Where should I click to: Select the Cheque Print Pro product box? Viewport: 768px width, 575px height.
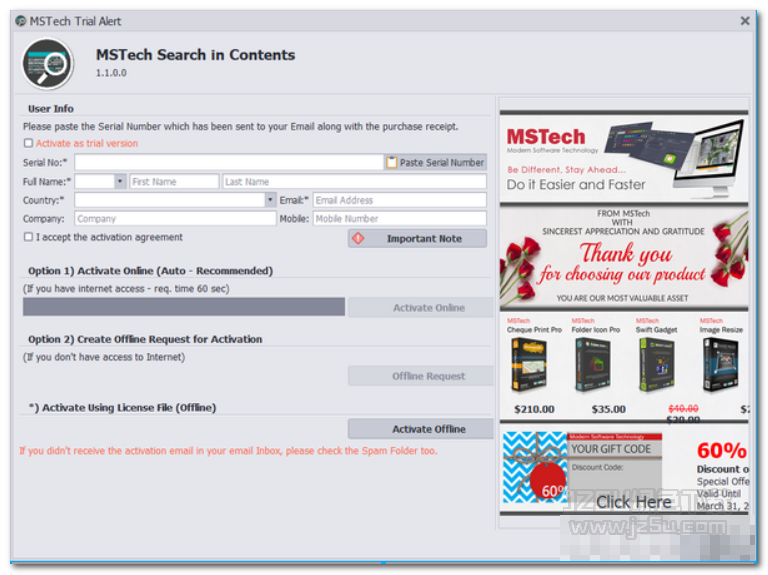[528, 365]
